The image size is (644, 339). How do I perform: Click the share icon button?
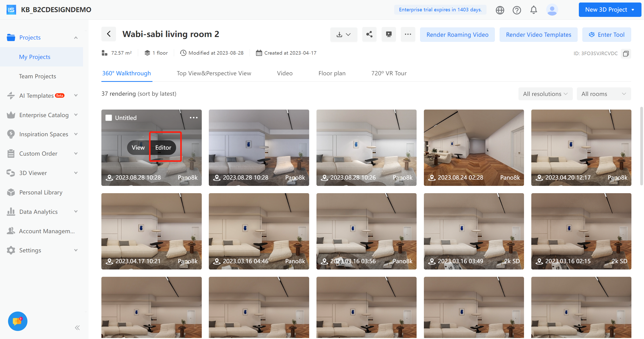coord(369,35)
